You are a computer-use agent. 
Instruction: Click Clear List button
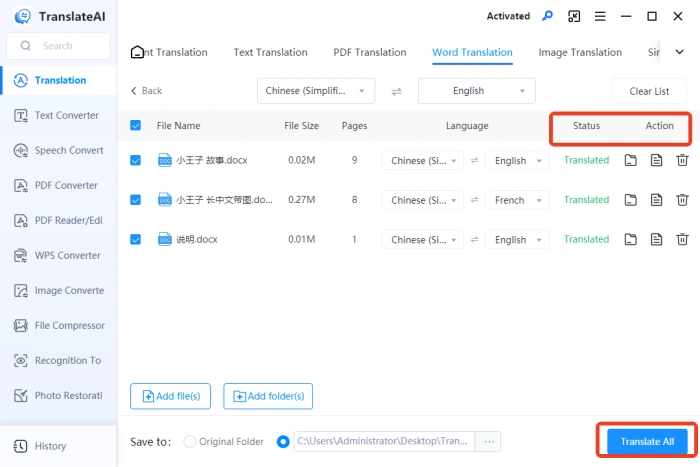[x=649, y=92]
